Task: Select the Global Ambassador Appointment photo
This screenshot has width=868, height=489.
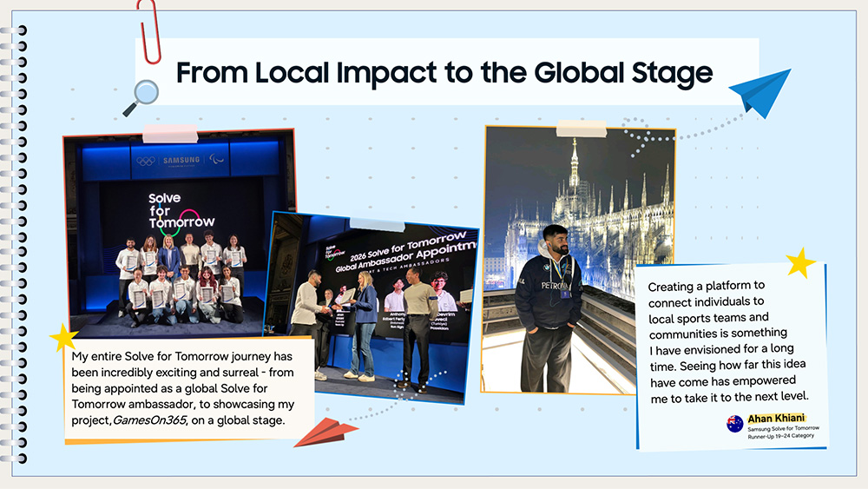Action: (x=372, y=307)
